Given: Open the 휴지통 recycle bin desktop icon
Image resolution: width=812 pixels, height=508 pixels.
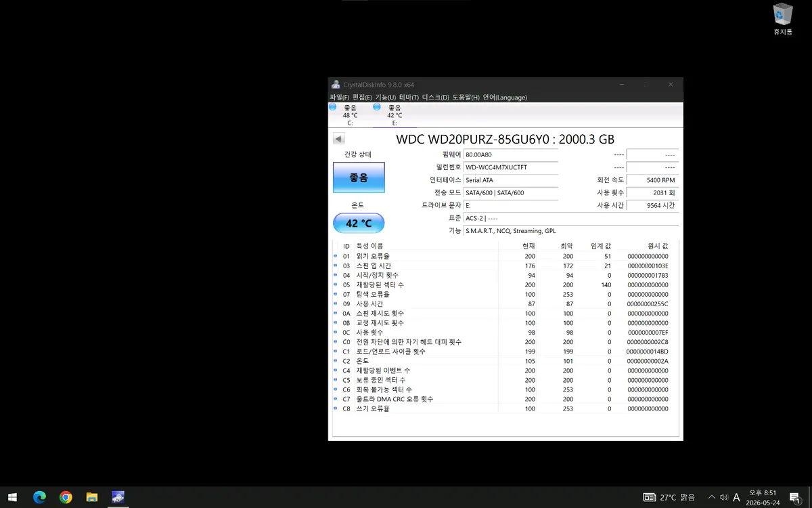Looking at the screenshot, I should (x=783, y=18).
